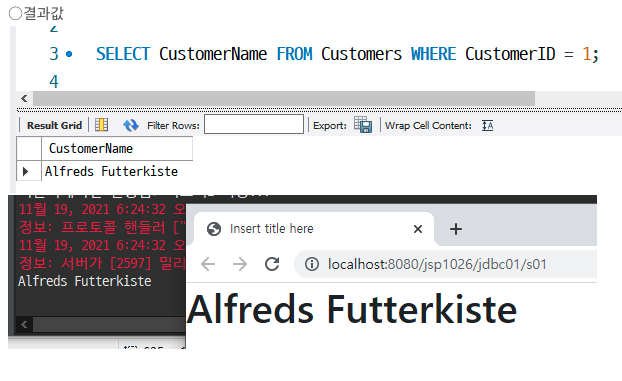
Task: Click the statement marker dot on line 3
Action: [69, 54]
